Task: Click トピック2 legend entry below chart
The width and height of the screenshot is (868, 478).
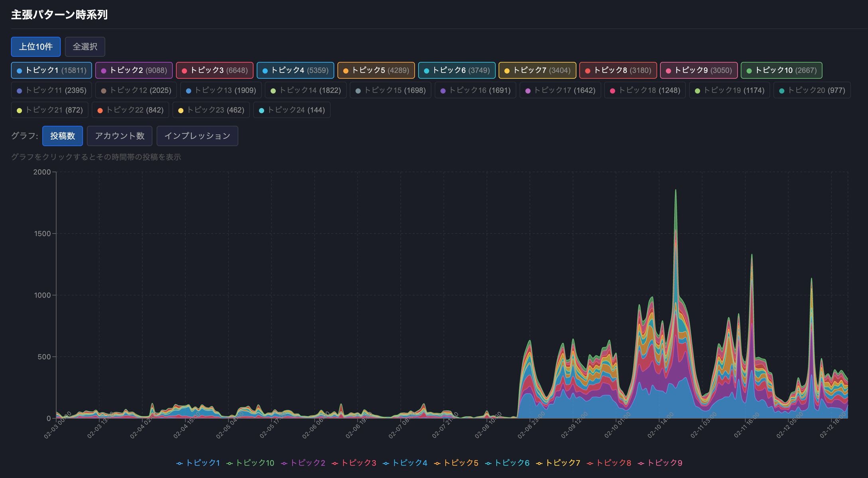Action: click(x=307, y=463)
